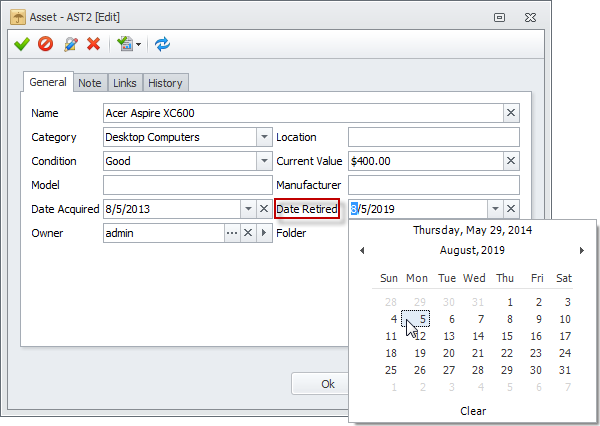
Task: Click into the Name input field
Action: coord(303,113)
